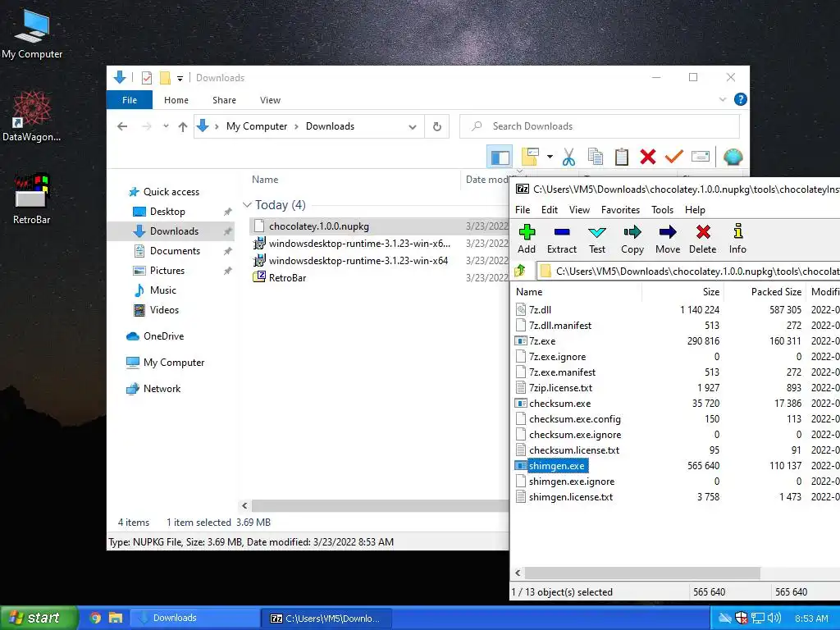Expand the Explorer ribbon chevron
This screenshot has width=840, height=630.
[722, 99]
